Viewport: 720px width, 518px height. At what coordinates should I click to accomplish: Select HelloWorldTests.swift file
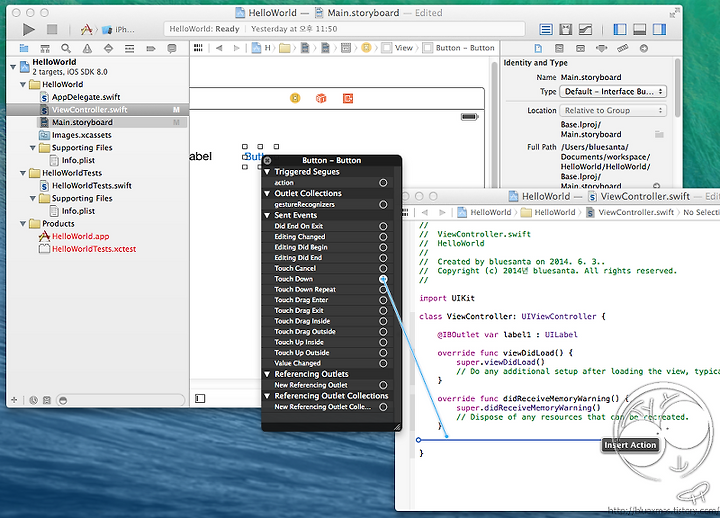[x=92, y=186]
